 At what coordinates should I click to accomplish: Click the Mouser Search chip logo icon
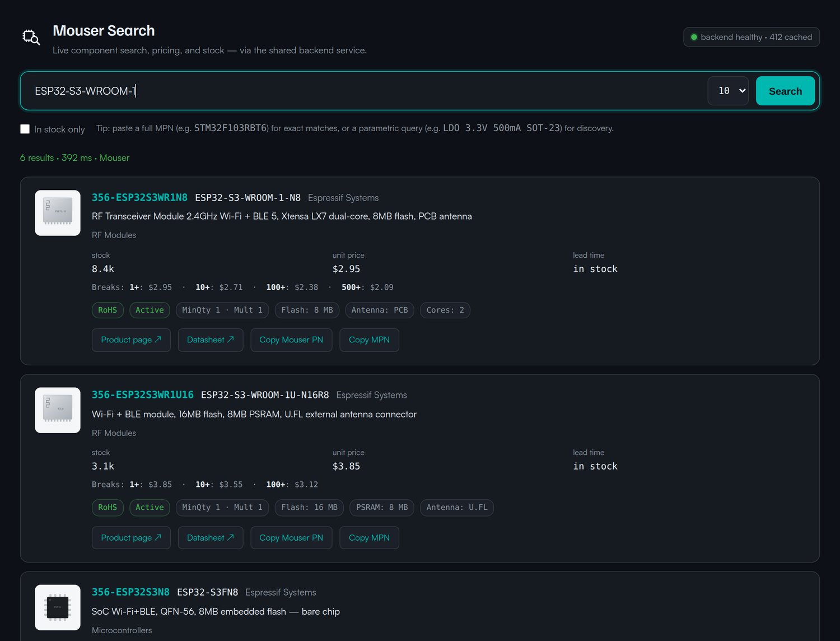(31, 38)
